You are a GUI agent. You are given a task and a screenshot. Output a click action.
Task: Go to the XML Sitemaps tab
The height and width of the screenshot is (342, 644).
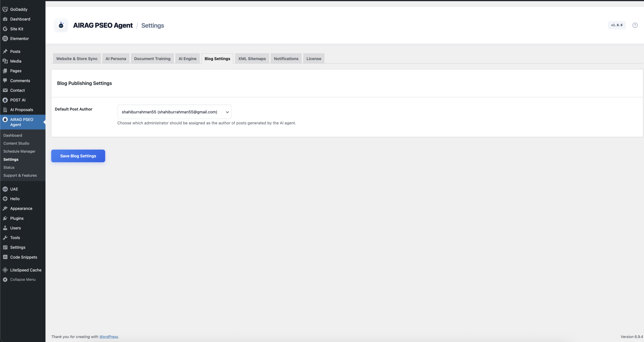(252, 59)
